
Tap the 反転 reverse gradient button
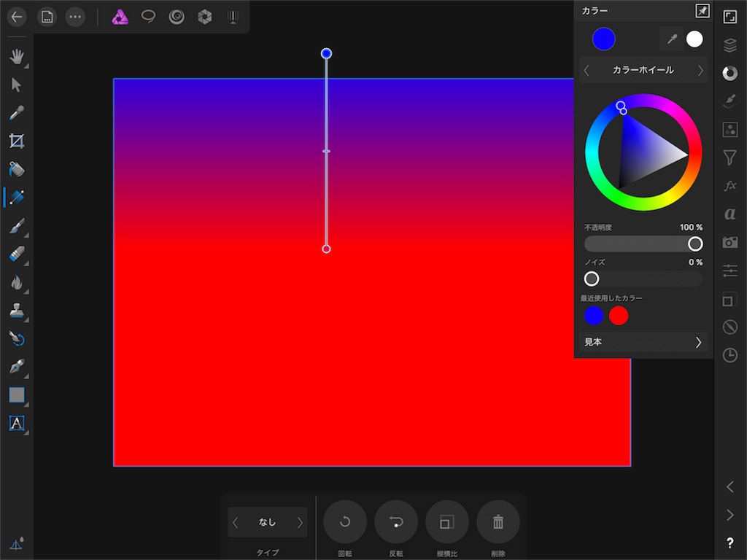396,522
